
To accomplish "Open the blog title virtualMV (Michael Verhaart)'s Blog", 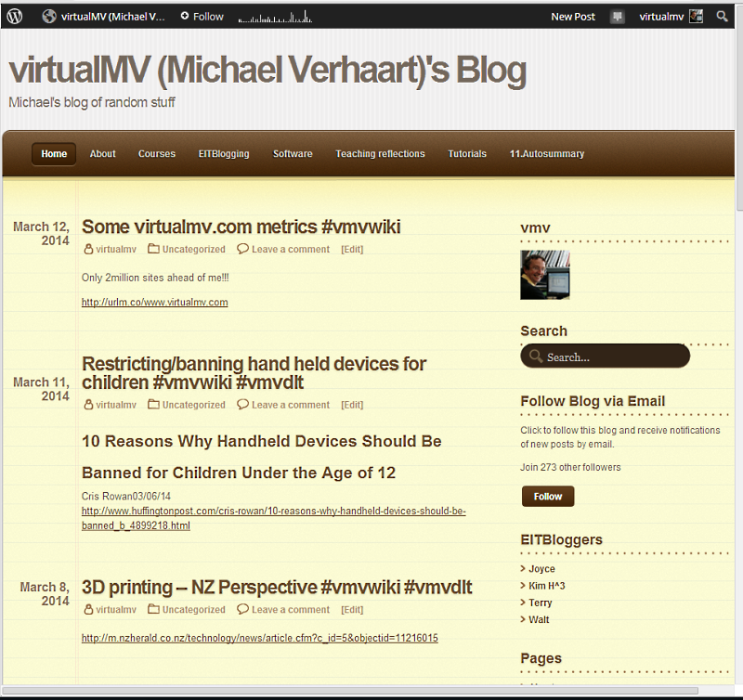I will 267,71.
